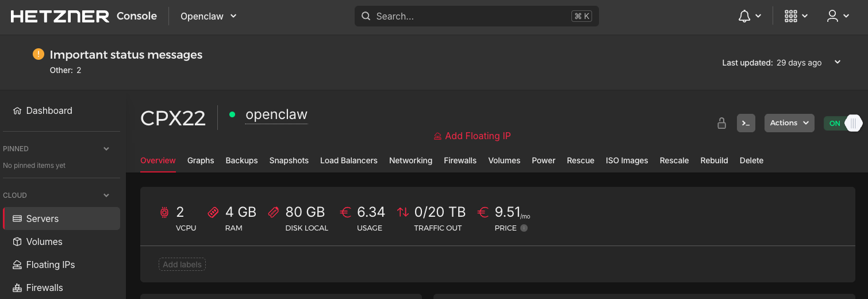Switch to the Load Balancers tab
868x299 pixels.
[x=349, y=160]
